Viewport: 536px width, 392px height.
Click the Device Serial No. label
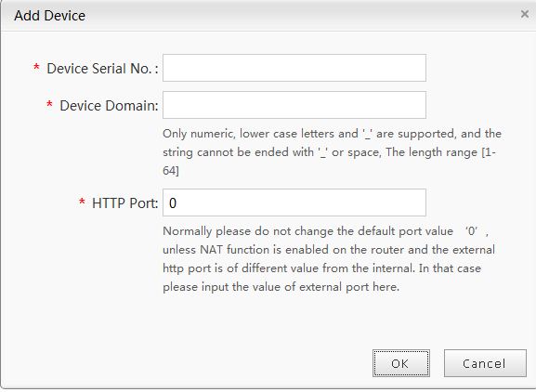tap(102, 69)
